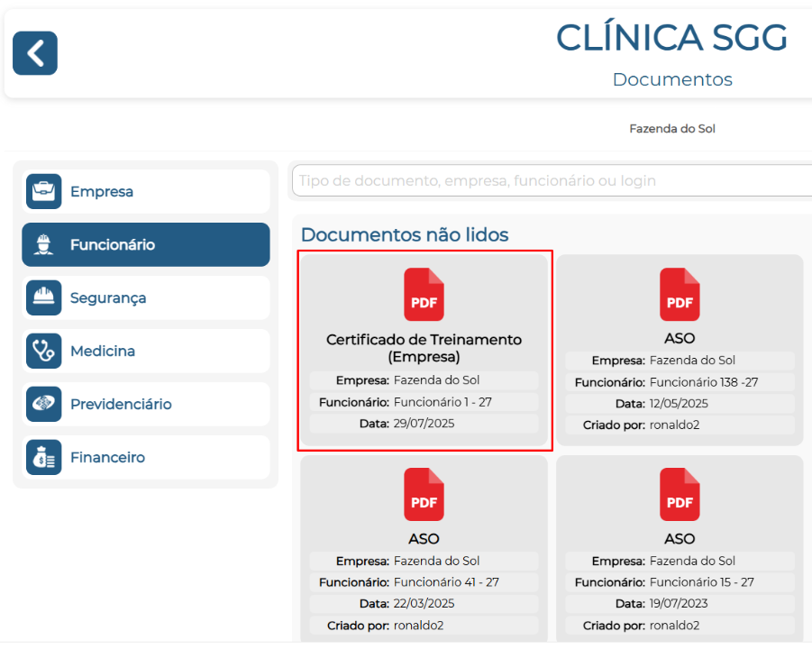The height and width of the screenshot is (649, 812).
Task: Open PDF icon for Funcionário 138 ASO
Action: pyautogui.click(x=680, y=295)
